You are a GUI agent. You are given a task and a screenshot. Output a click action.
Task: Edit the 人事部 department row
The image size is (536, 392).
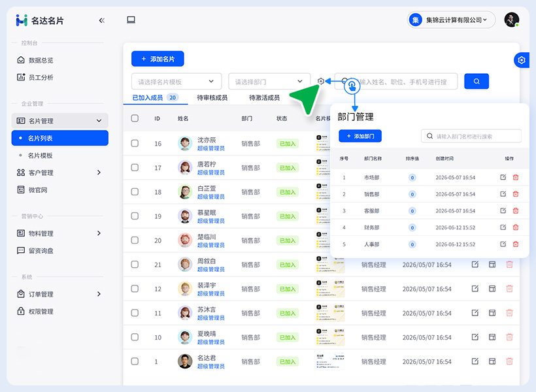pyautogui.click(x=503, y=244)
